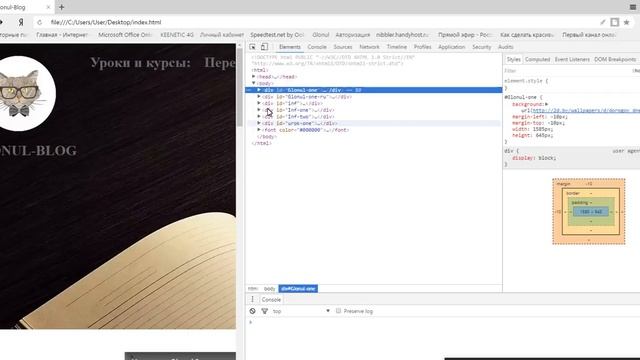Open a new browser tab
The width and height of the screenshot is (640, 360).
click(x=62, y=7)
